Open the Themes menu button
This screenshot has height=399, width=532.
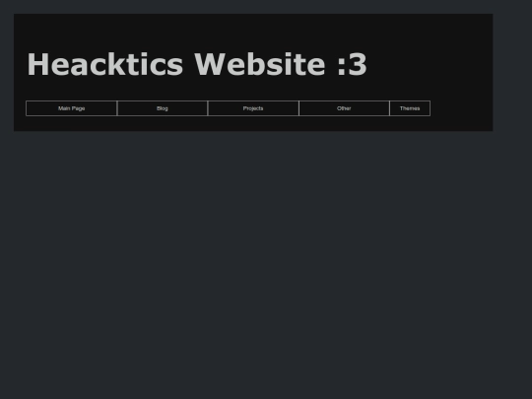[x=410, y=108]
